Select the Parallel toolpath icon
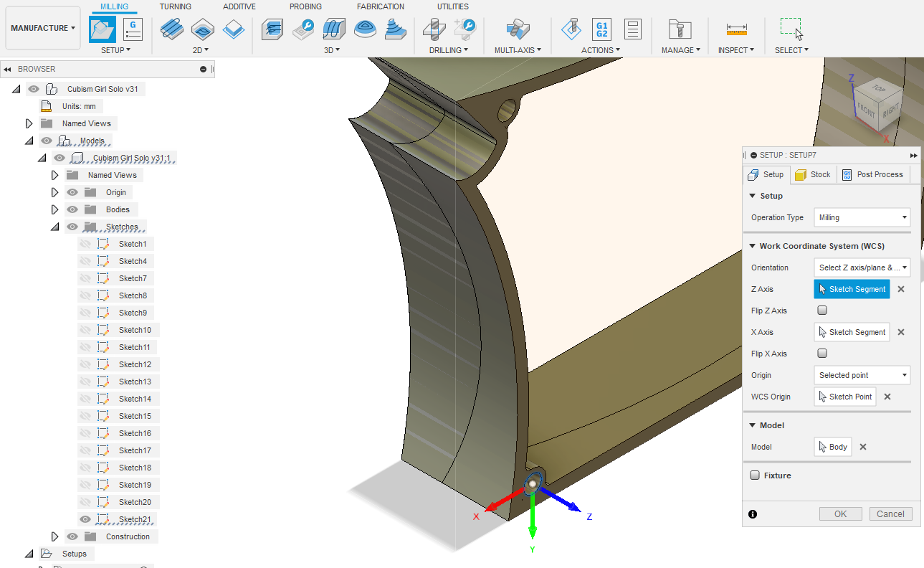The width and height of the screenshot is (924, 568). pyautogui.click(x=334, y=29)
